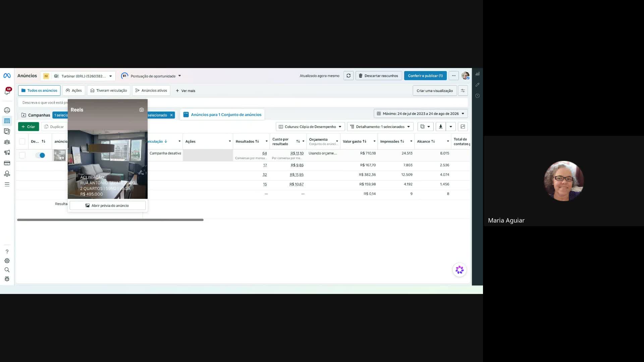Viewport: 644px width, 362px height.
Task: Click the ad thumbnail in first row
Action: click(x=60, y=155)
